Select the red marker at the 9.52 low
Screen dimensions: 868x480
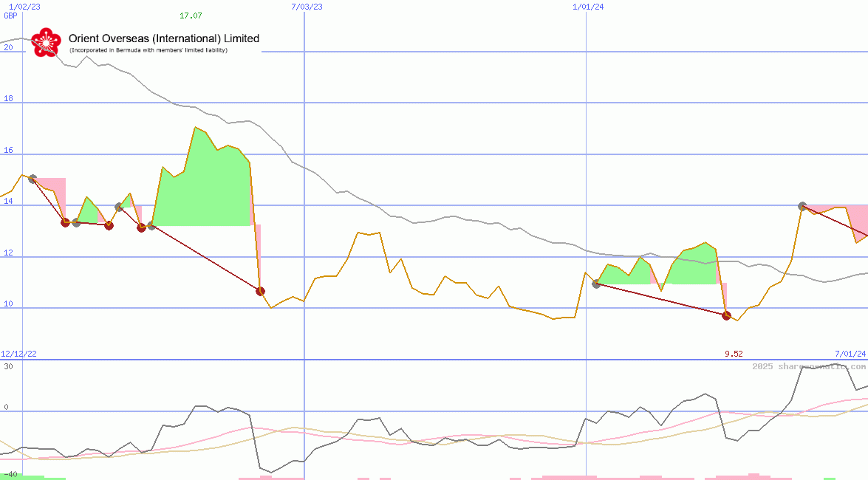[726, 315]
